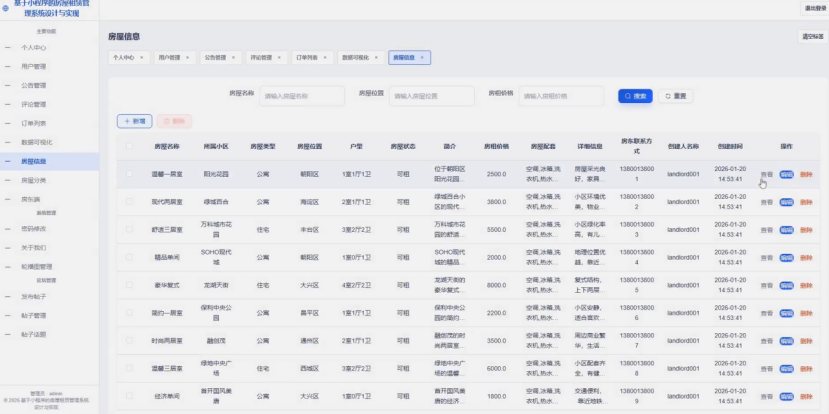Click the red 删除 batch delete button

174,121
